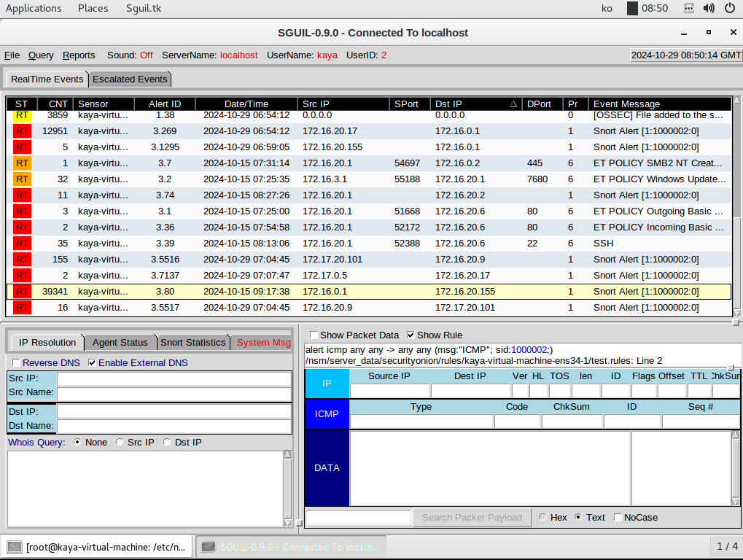Select ET POLICY Incoming Basic event
This screenshot has width=743, height=560.
[369, 227]
